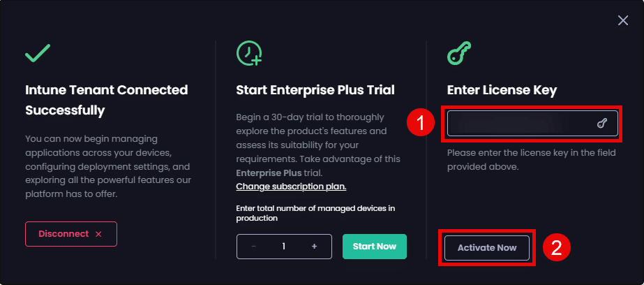
Task: Click the red circle marker numbered 1
Action: coord(421,124)
